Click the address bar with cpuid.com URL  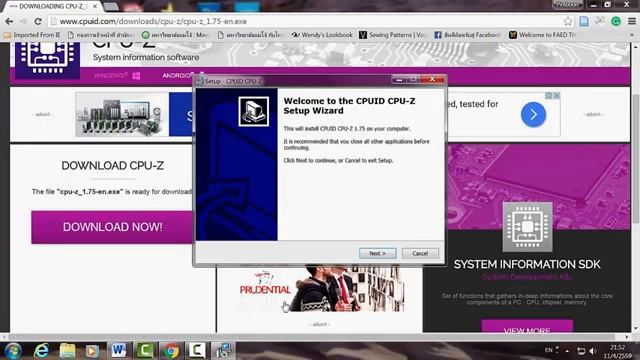[x=306, y=21]
